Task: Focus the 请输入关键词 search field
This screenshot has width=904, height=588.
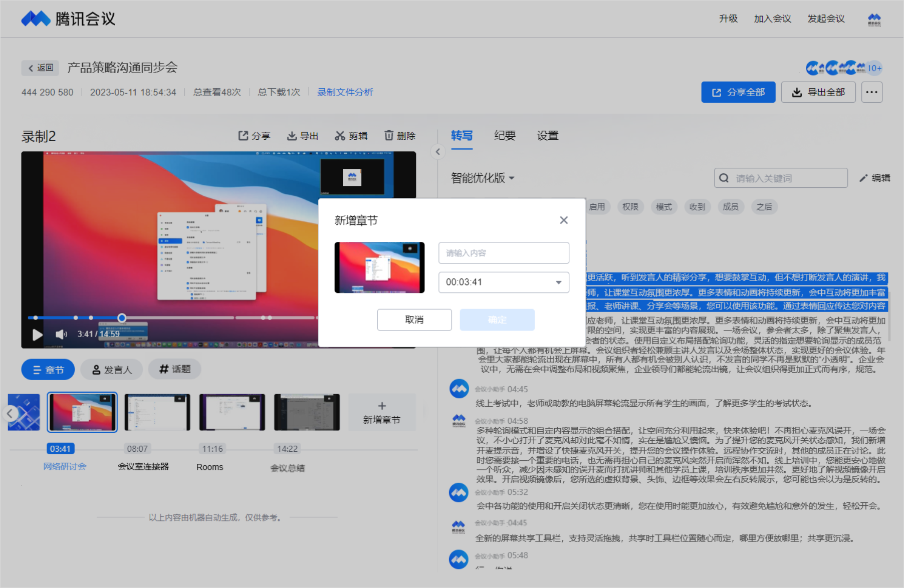Action: (x=781, y=178)
